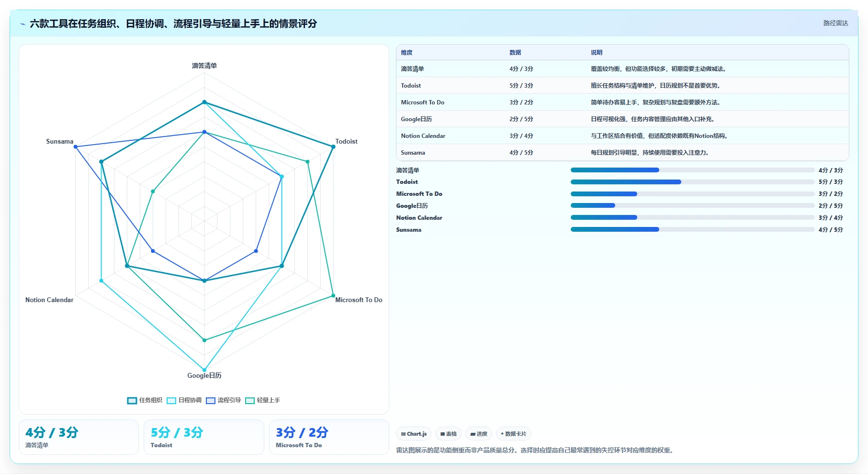Click the outermost data point on the Sunsama axis
Viewport: 868px width, 474px height.
tap(76, 147)
